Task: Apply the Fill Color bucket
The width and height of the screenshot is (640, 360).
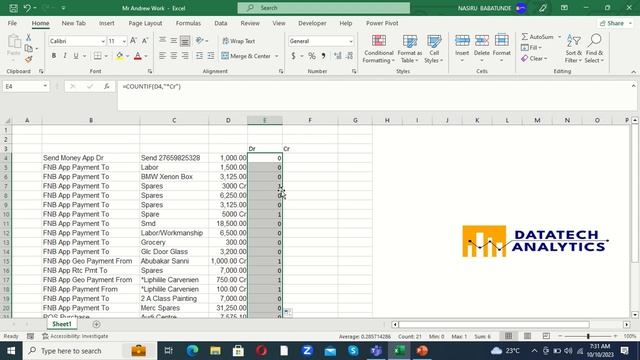Action: pos(119,56)
